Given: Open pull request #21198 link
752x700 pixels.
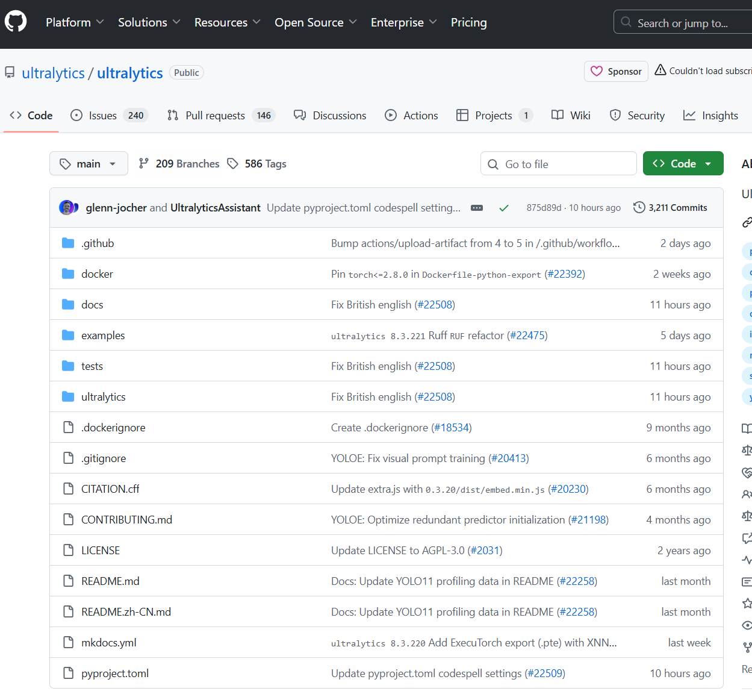Looking at the screenshot, I should tap(588, 519).
